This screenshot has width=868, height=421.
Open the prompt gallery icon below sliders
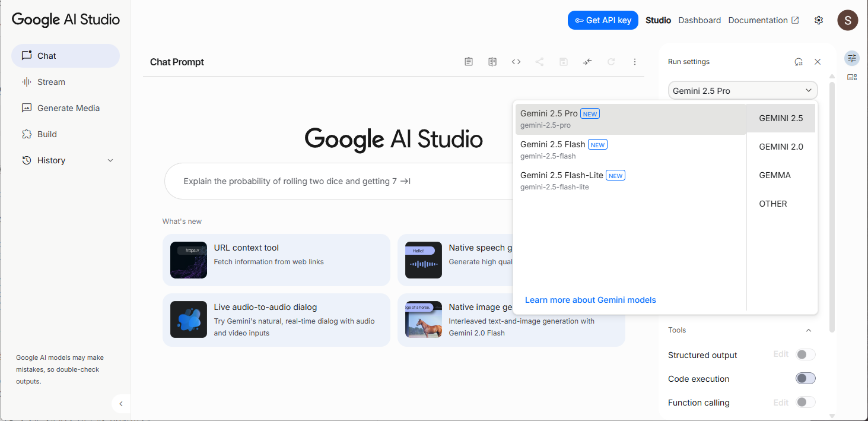coord(852,77)
